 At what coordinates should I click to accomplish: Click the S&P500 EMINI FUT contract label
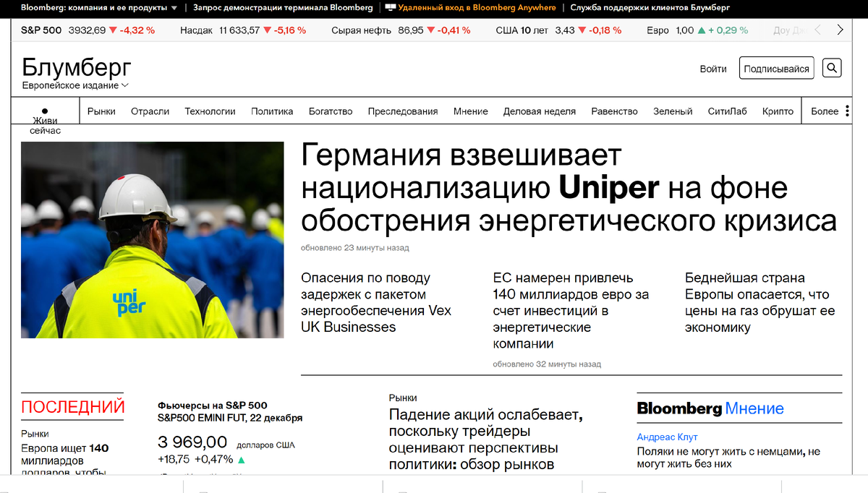point(230,418)
